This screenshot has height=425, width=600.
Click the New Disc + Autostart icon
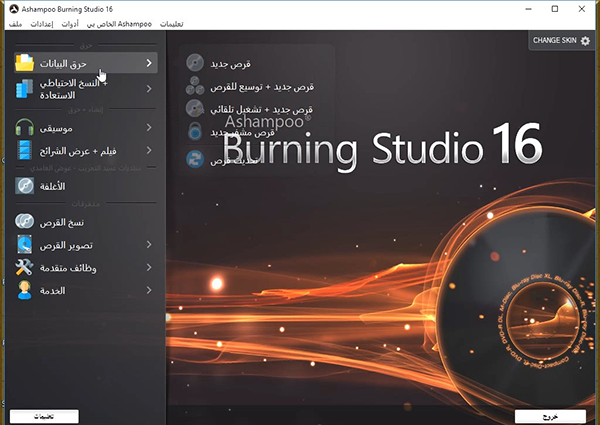pyautogui.click(x=195, y=108)
